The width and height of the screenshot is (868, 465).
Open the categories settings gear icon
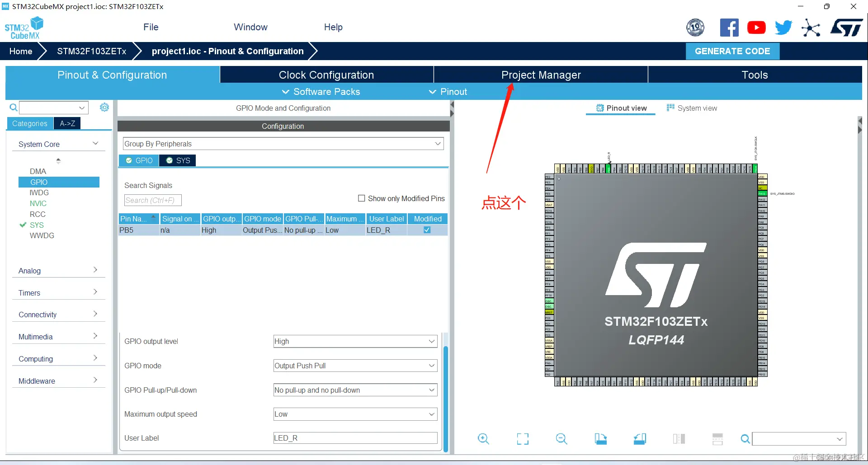tap(104, 107)
